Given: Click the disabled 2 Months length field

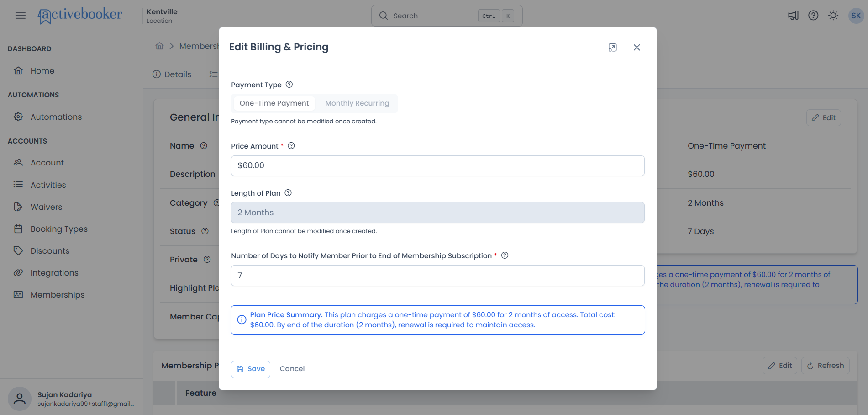Looking at the screenshot, I should pos(438,213).
